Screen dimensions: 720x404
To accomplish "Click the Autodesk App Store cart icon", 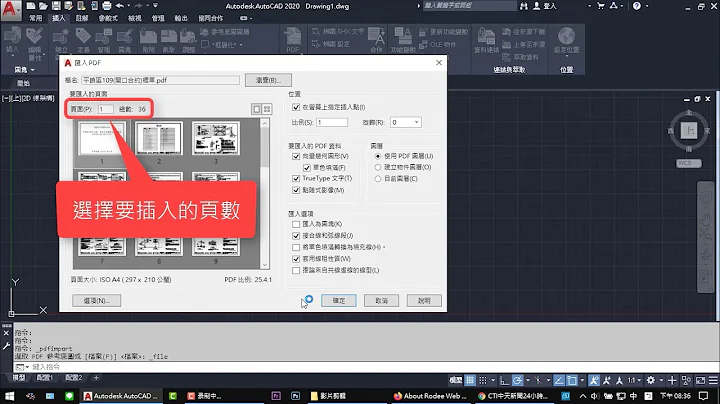I will (601, 6).
